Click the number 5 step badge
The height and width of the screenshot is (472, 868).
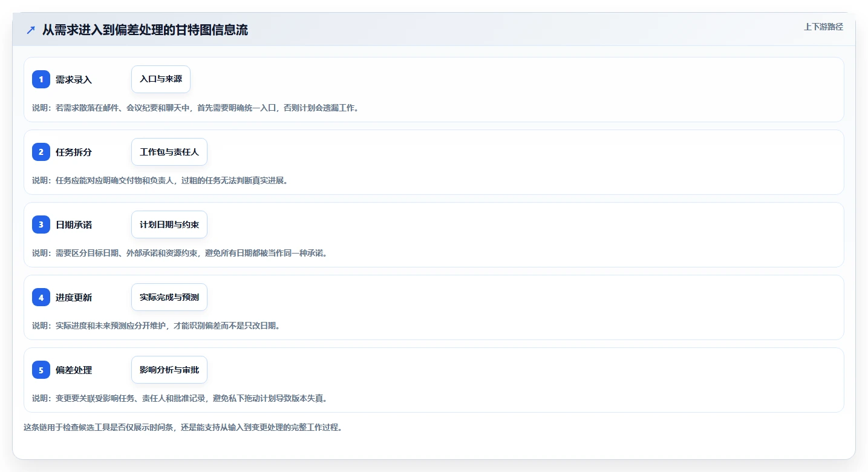tap(41, 370)
